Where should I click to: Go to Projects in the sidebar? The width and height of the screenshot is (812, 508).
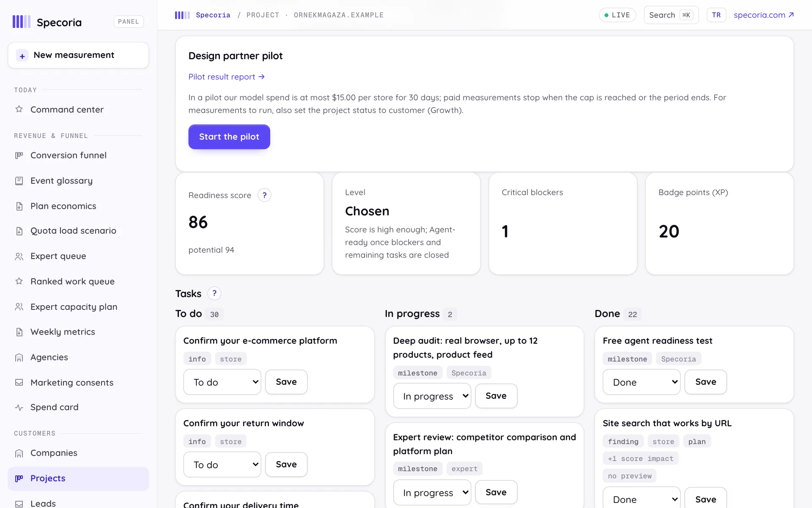(78, 478)
